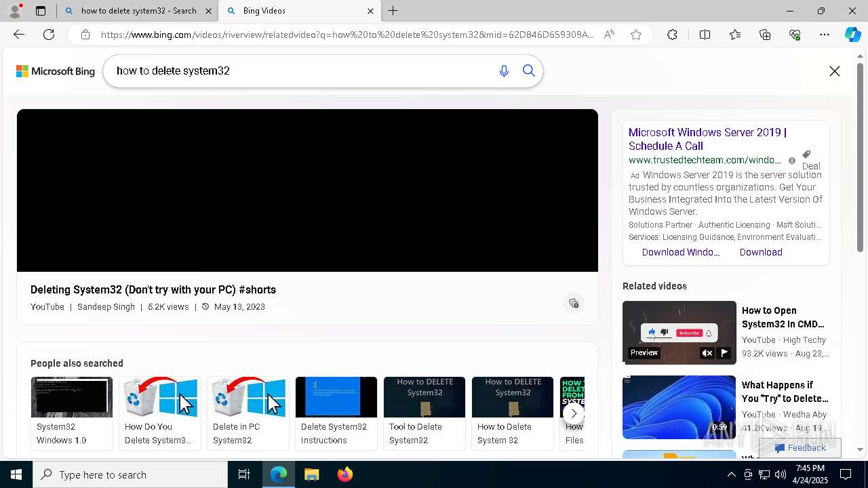The height and width of the screenshot is (488, 868).
Task: Open the tab actions menu icon
Action: point(41,11)
